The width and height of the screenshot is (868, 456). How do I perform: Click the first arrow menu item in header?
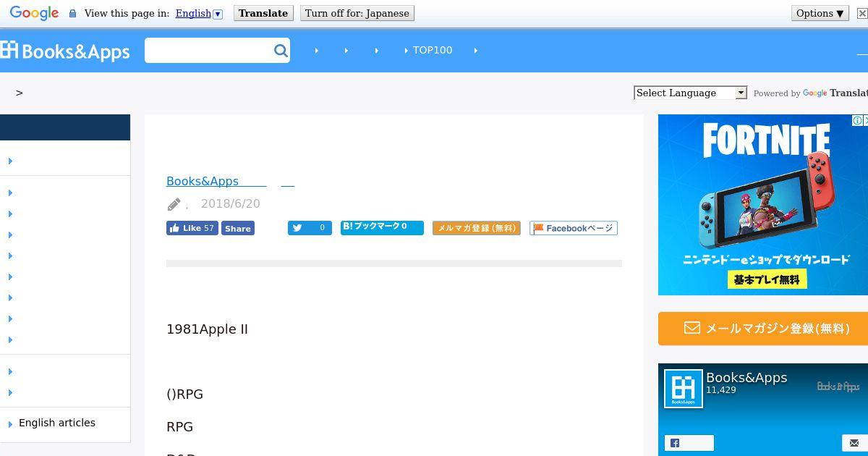tap(316, 50)
